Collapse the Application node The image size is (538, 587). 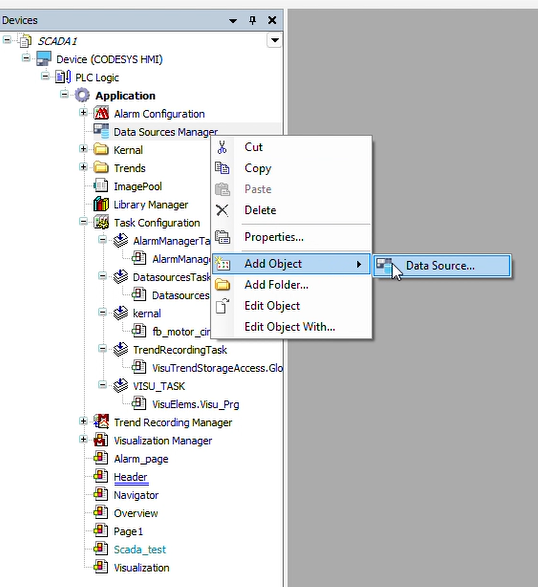point(64,94)
